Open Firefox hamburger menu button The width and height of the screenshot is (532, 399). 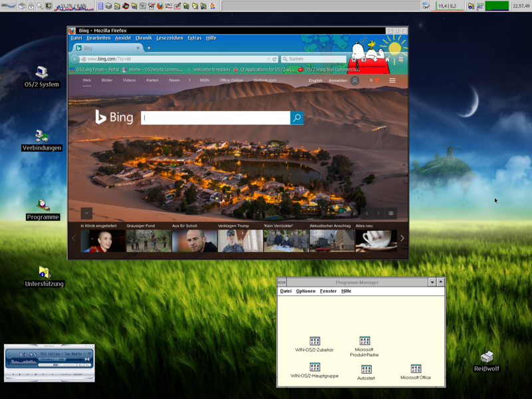[401, 59]
